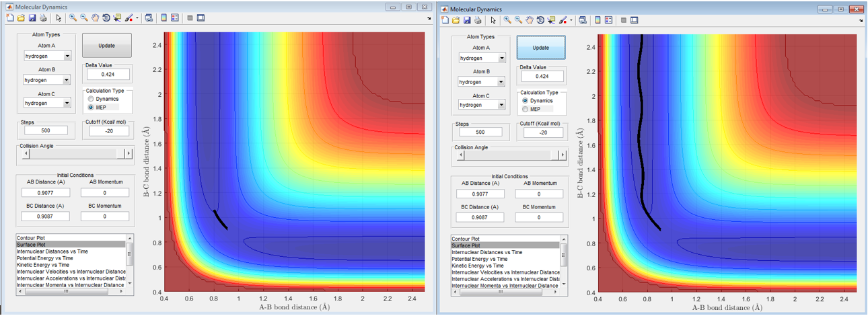
Task: Select Pan hand tool in left window
Action: click(95, 18)
